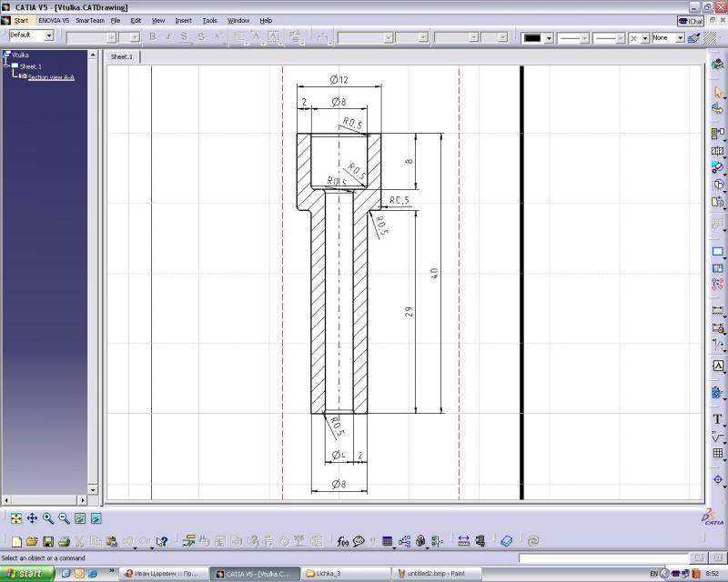The image size is (728, 582).
Task: Click the Text tool T icon
Action: pos(717,419)
